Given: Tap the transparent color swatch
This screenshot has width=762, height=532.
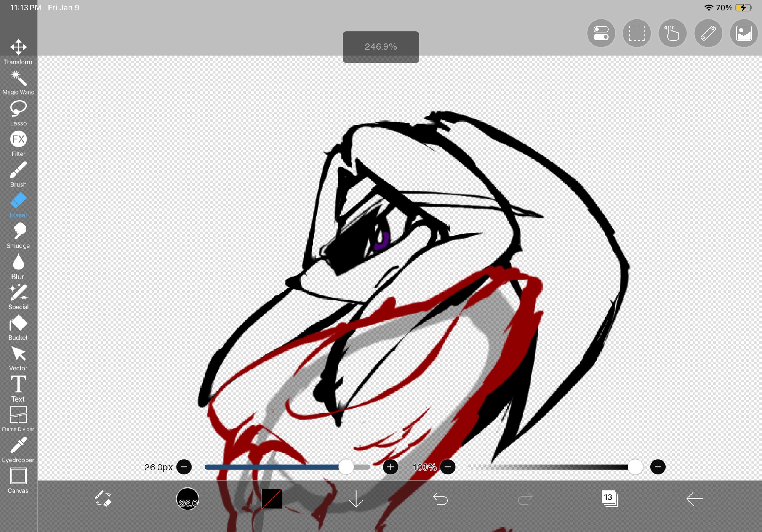Looking at the screenshot, I should tap(272, 498).
